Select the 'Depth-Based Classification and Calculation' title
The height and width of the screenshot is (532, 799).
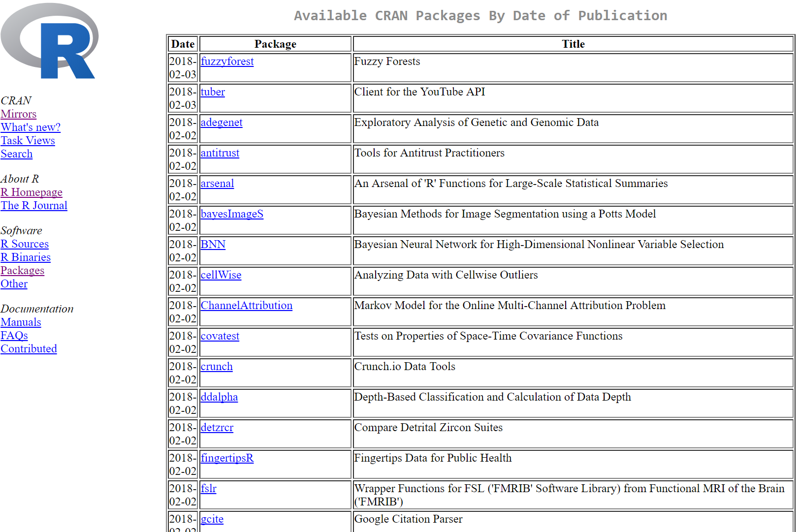pyautogui.click(x=492, y=397)
